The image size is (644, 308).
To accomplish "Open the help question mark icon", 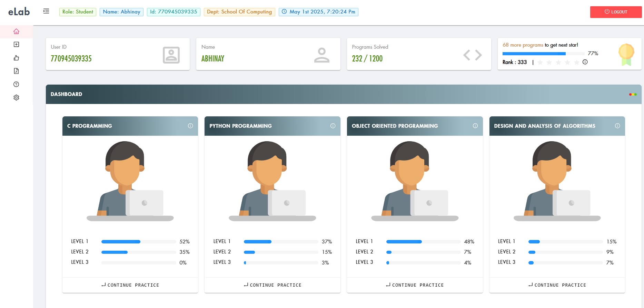I will pyautogui.click(x=16, y=84).
